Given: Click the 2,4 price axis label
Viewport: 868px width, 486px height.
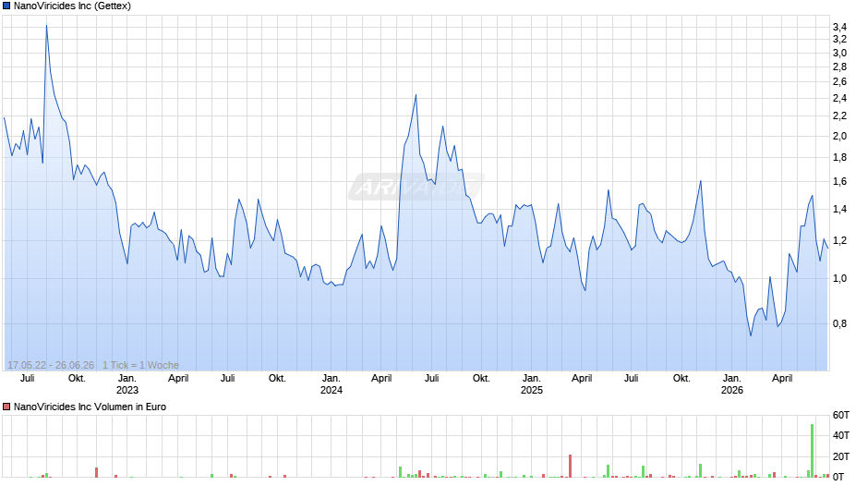Looking at the screenshot, I should pos(839,99).
